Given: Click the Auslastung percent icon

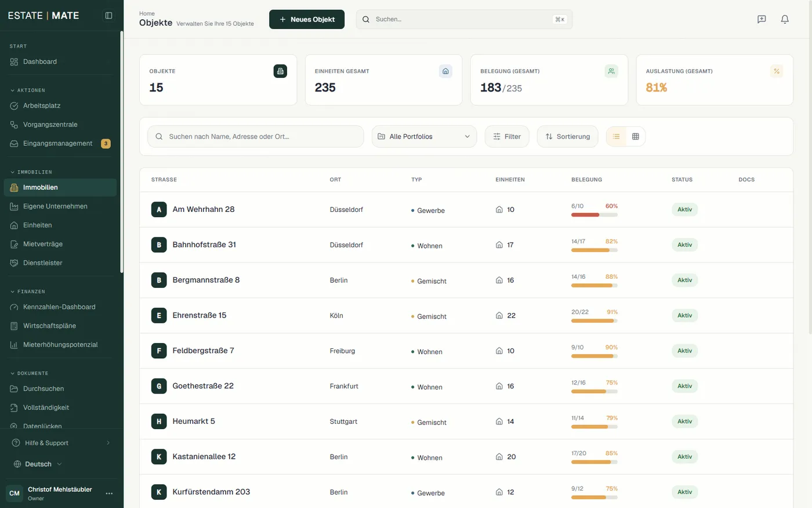Looking at the screenshot, I should click(x=777, y=71).
